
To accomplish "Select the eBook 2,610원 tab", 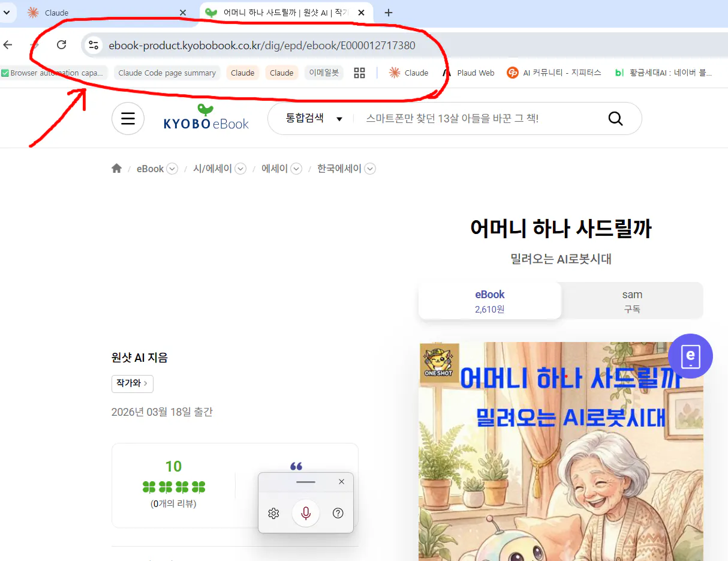I will pyautogui.click(x=489, y=301).
